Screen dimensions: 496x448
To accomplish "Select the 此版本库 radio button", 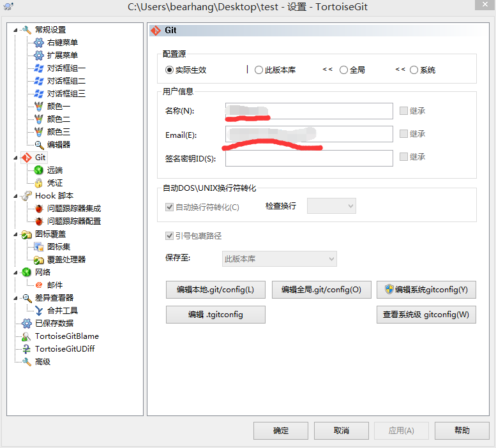I will coord(259,70).
